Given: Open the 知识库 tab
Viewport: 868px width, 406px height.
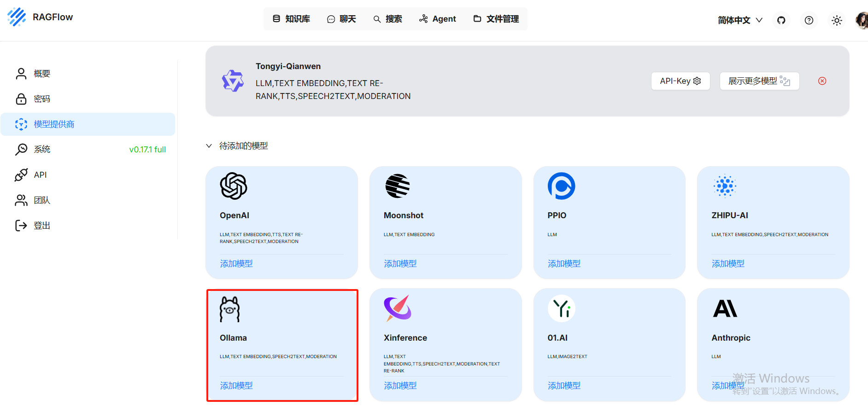Looking at the screenshot, I should tap(291, 19).
